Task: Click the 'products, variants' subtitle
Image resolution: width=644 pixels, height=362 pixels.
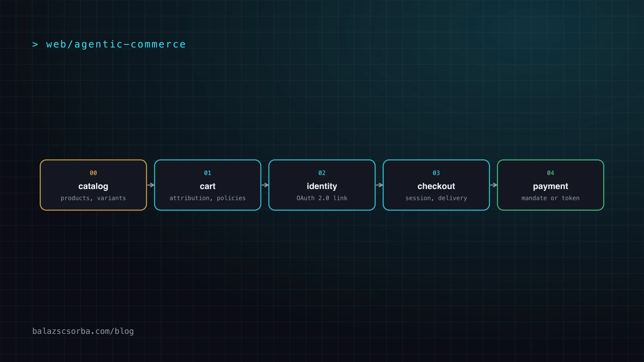Action: (x=93, y=198)
